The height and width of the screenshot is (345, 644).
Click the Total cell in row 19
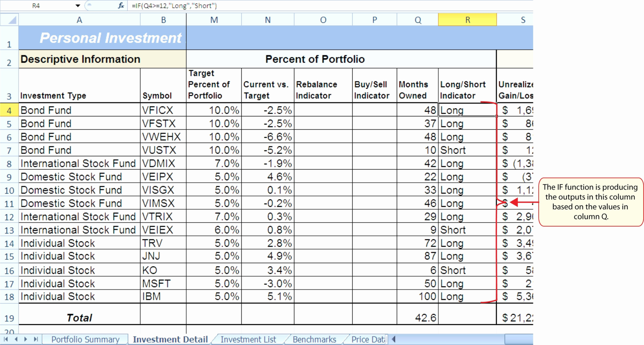(x=79, y=318)
